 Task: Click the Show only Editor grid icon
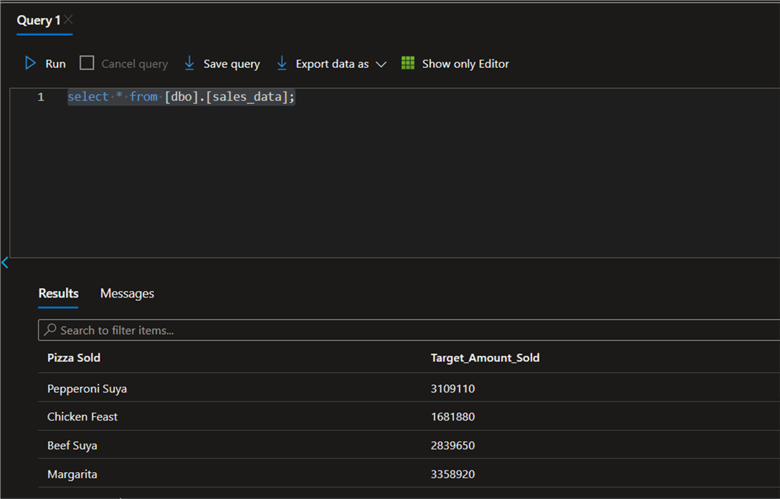click(408, 63)
